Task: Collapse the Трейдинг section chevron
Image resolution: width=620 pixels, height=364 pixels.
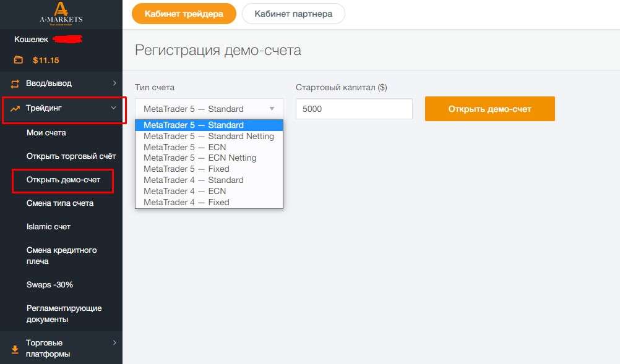Action: click(x=113, y=108)
